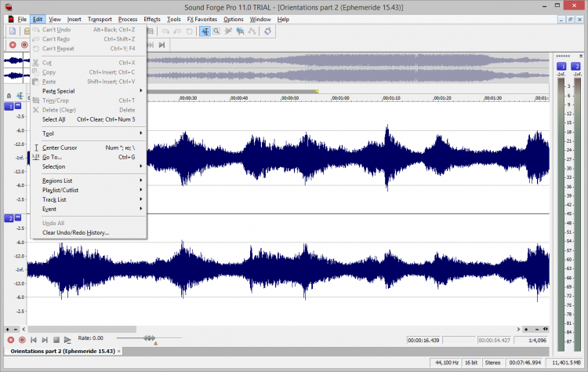The width and height of the screenshot is (588, 372).
Task: Choose Select All from Edit menu
Action: click(x=53, y=119)
